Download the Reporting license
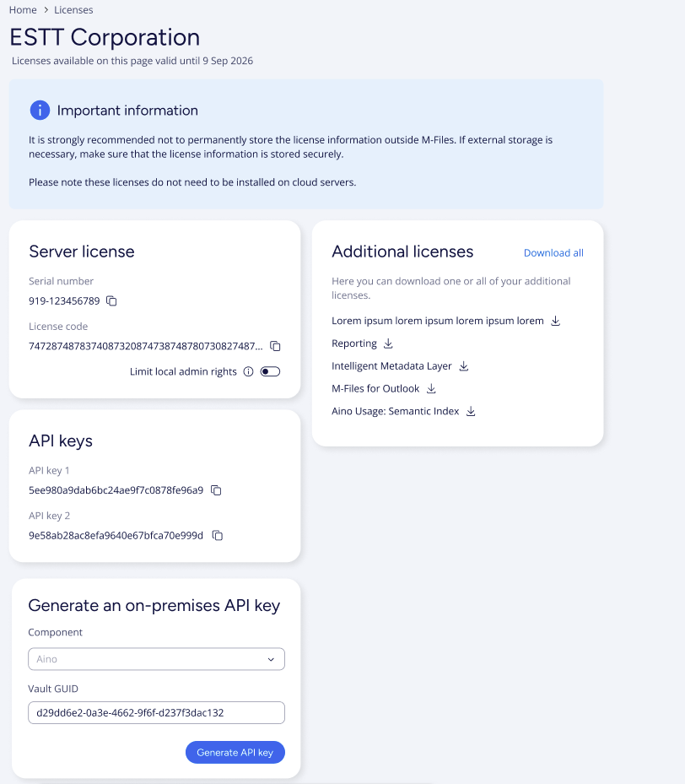This screenshot has height=784, width=685. coord(388,343)
